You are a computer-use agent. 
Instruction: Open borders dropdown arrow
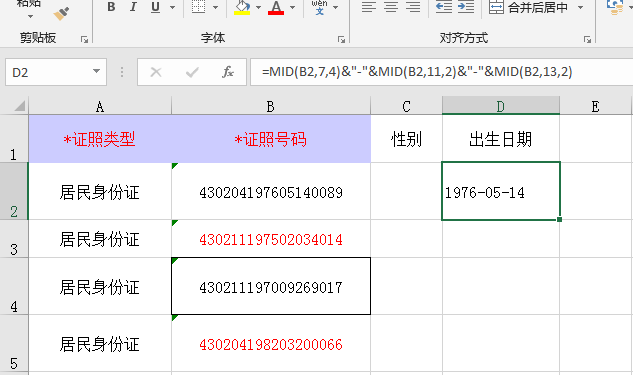tap(215, 7)
